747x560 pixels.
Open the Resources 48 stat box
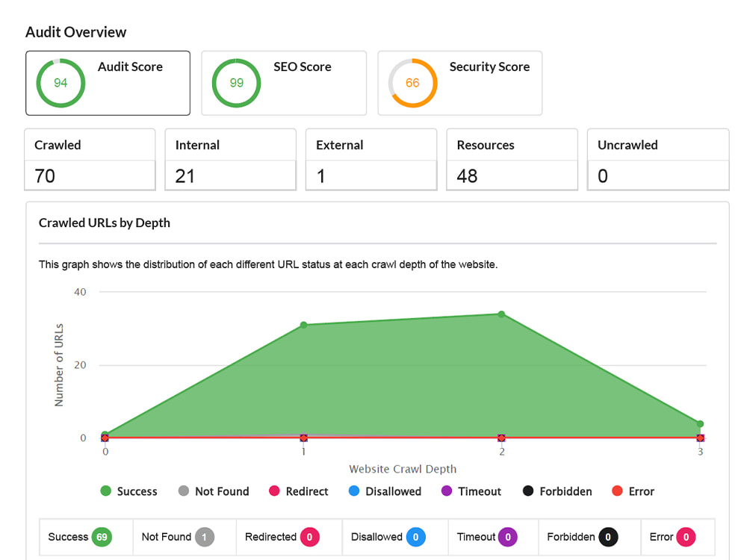click(x=512, y=160)
